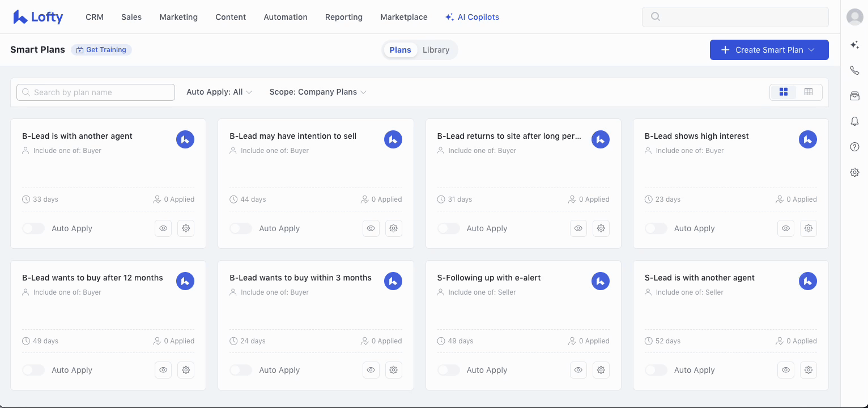868x408 pixels.
Task: Preview the B-Lead is with another agent plan
Action: click(x=163, y=228)
